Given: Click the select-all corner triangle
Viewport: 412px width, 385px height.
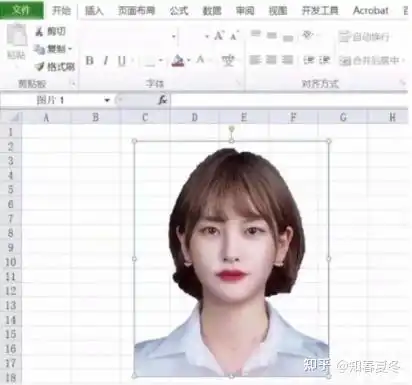Looking at the screenshot, I should (x=14, y=117).
